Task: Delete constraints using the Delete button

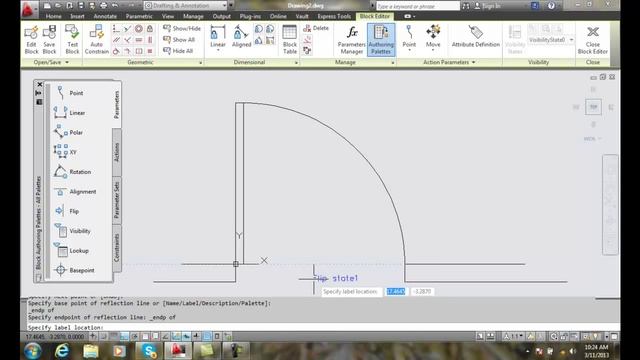Action: click(x=316, y=28)
